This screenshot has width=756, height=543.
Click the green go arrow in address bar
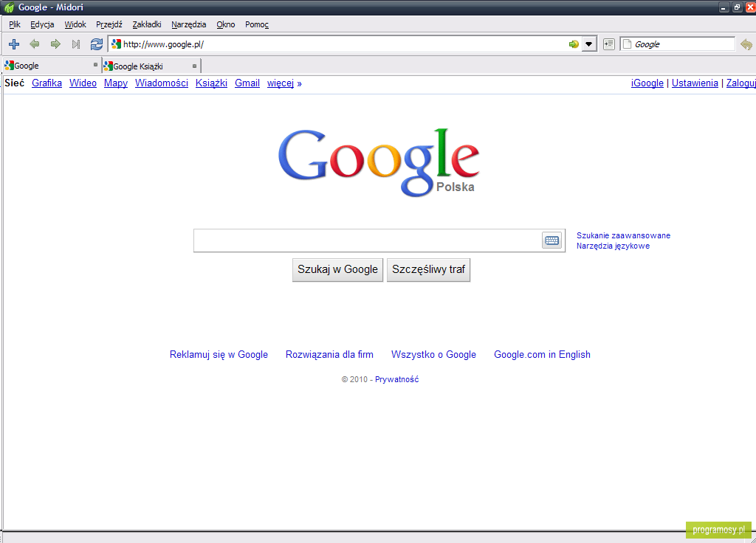pos(573,44)
